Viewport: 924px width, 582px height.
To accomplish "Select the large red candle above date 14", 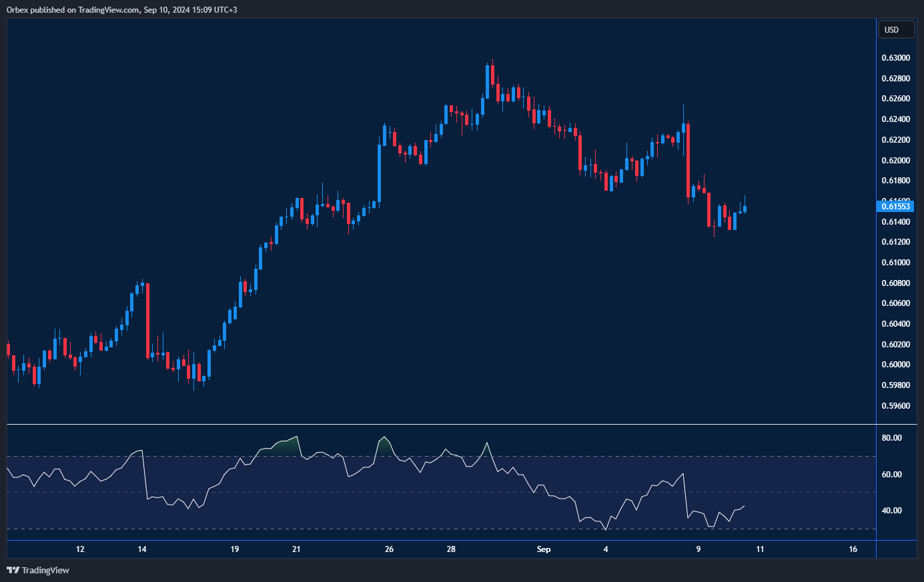I will (x=147, y=320).
